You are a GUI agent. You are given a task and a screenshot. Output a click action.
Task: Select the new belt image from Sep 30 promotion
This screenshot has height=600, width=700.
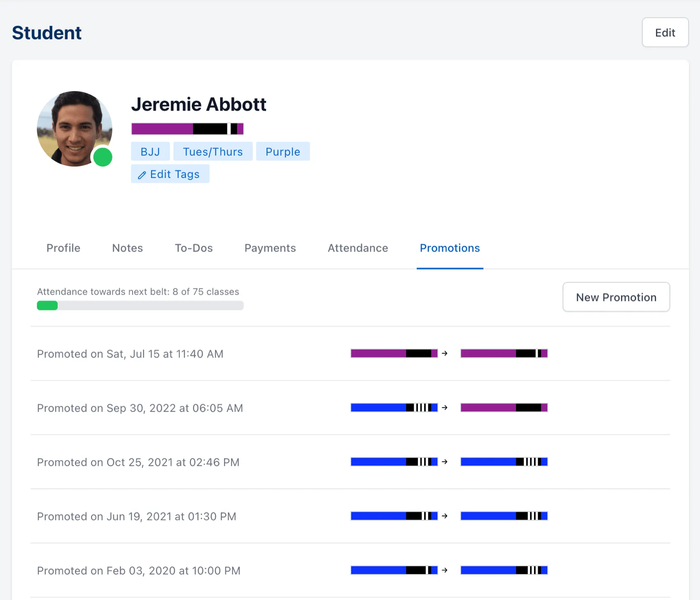(504, 408)
